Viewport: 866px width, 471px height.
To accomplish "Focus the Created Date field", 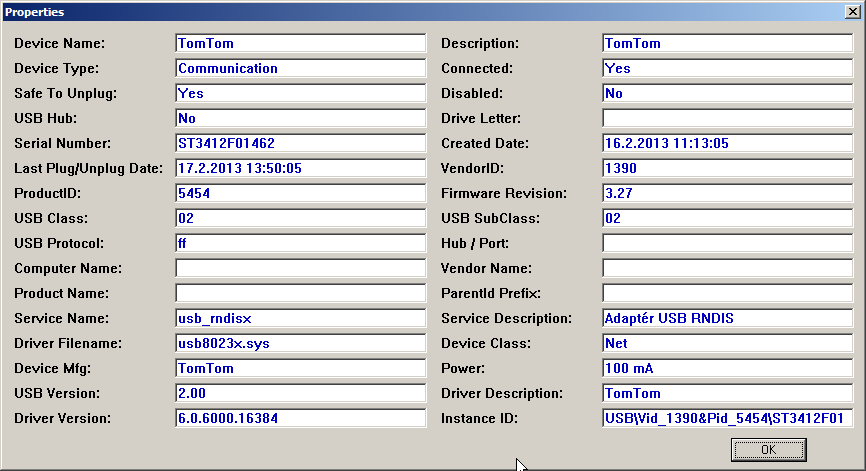I will [x=728, y=144].
